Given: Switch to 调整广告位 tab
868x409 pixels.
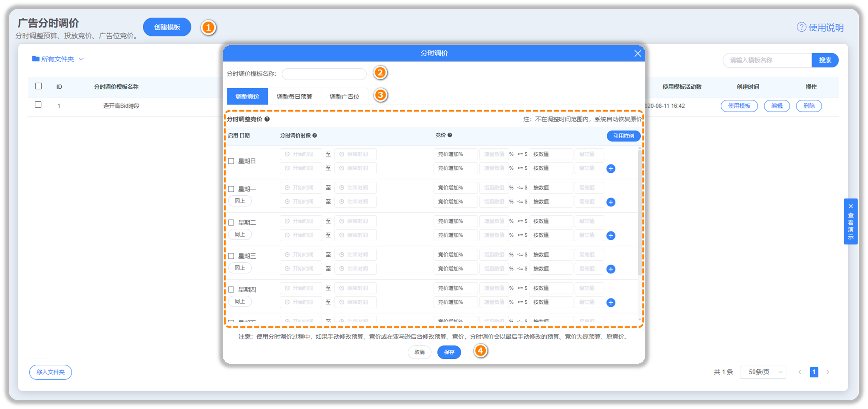Looking at the screenshot, I should click(344, 97).
